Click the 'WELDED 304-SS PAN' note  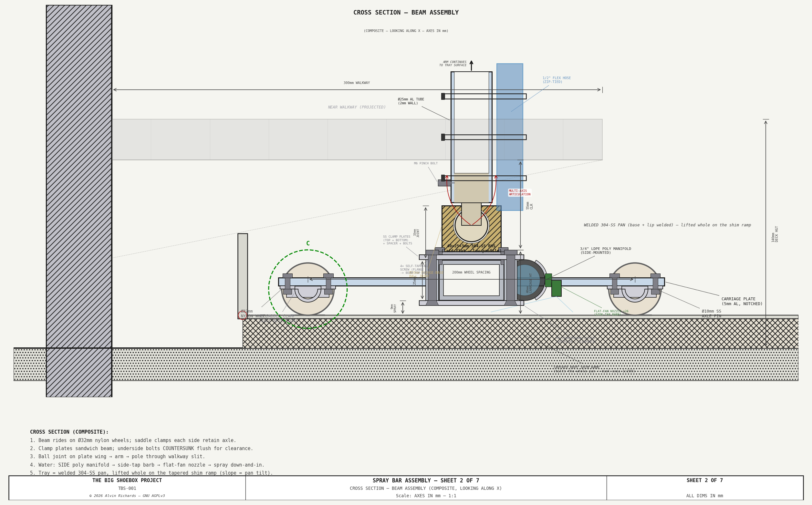click(667, 225)
